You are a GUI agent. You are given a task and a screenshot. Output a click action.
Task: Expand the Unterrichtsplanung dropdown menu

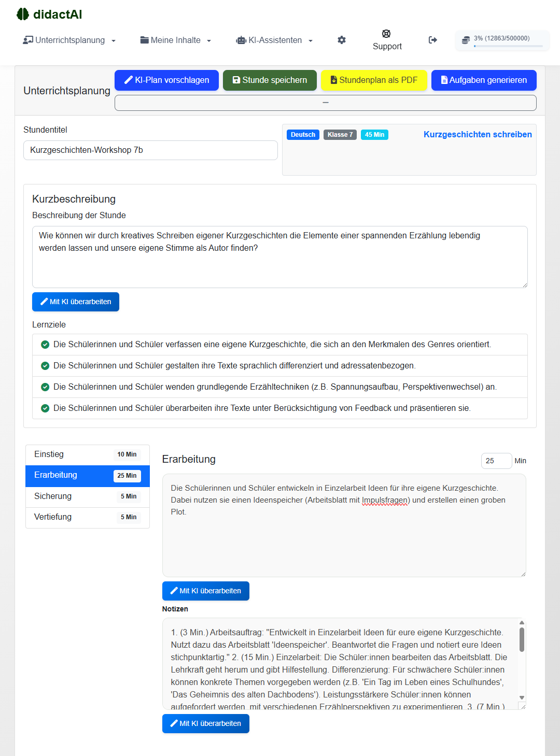pyautogui.click(x=69, y=40)
